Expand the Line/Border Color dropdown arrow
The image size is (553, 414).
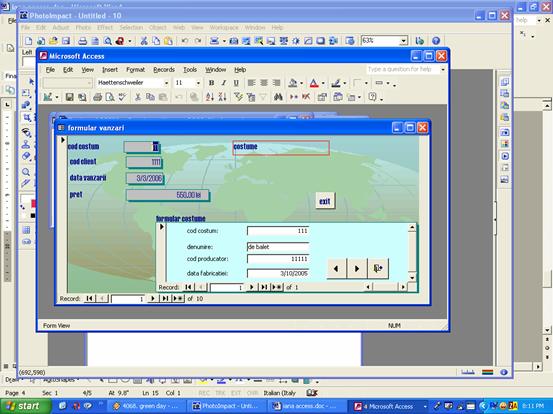coord(345,83)
